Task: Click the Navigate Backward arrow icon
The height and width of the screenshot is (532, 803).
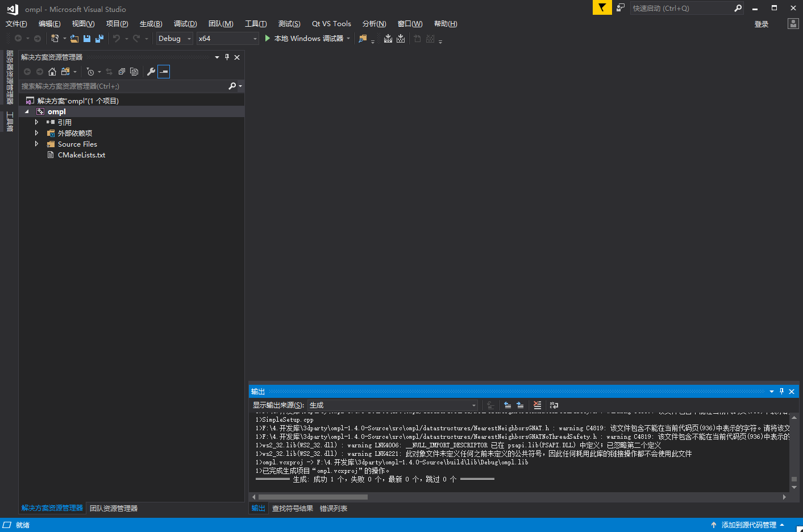Action: point(17,38)
